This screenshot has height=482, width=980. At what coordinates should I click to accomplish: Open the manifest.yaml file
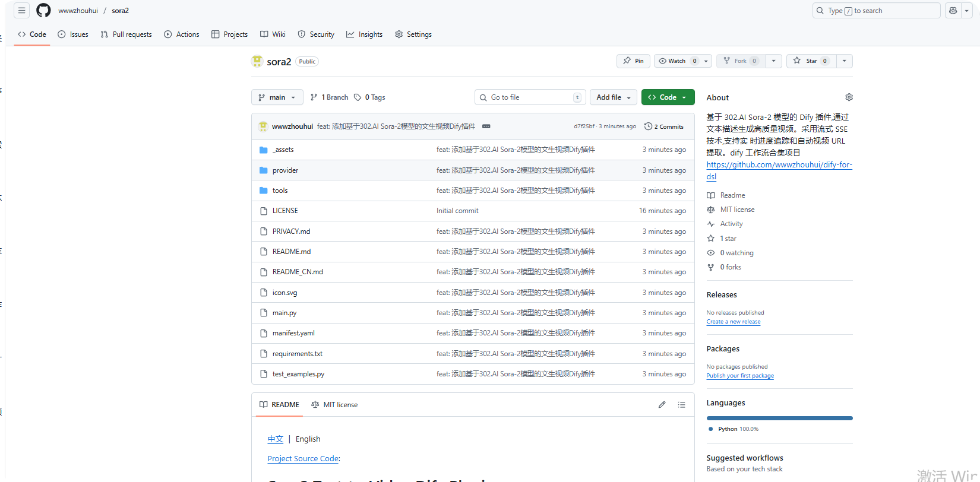[x=293, y=333]
